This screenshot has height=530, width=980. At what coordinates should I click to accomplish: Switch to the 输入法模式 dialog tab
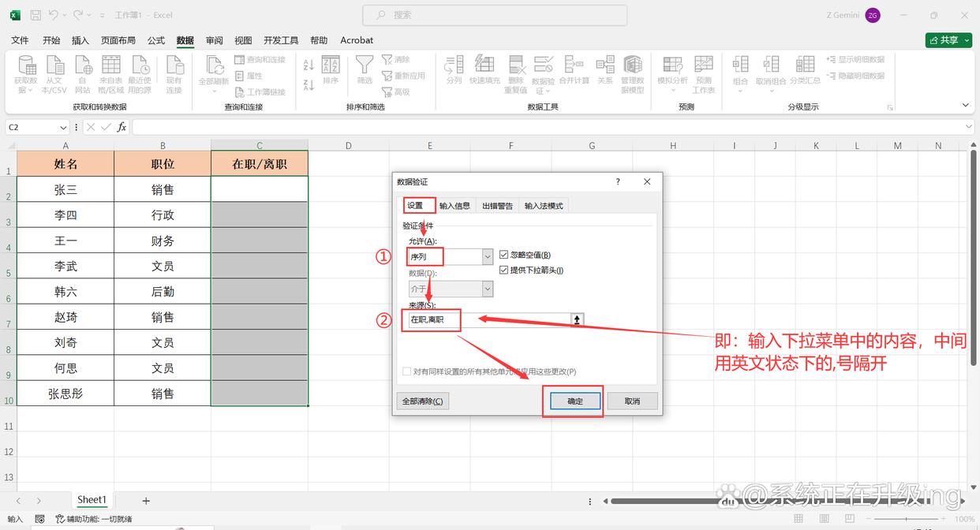[544, 206]
